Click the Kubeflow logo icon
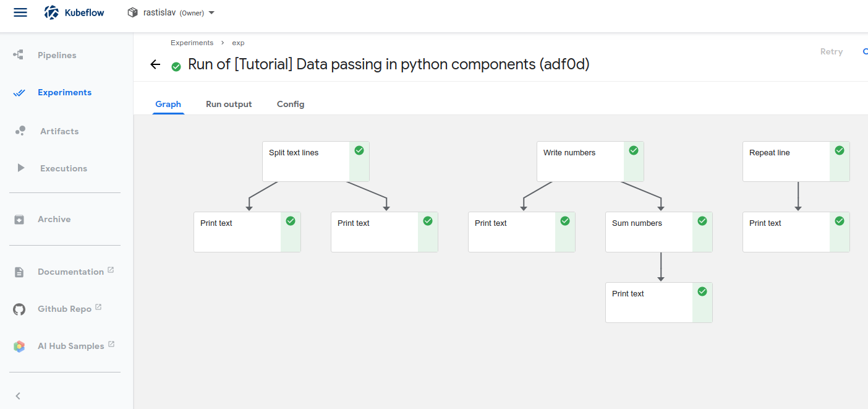This screenshot has width=868, height=409. pyautogui.click(x=52, y=12)
